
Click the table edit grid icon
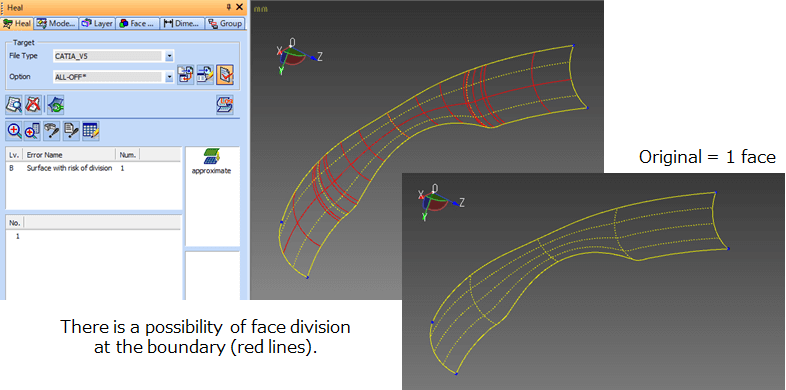click(x=91, y=130)
